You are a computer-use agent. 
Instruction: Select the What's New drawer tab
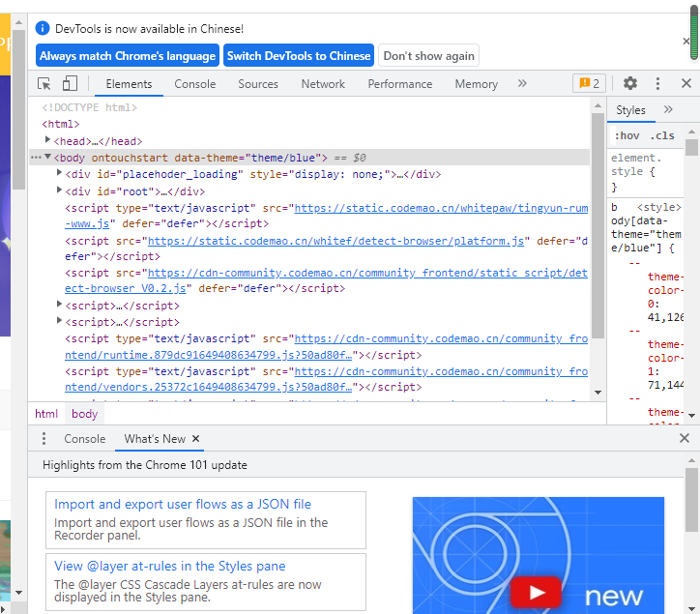point(155,439)
